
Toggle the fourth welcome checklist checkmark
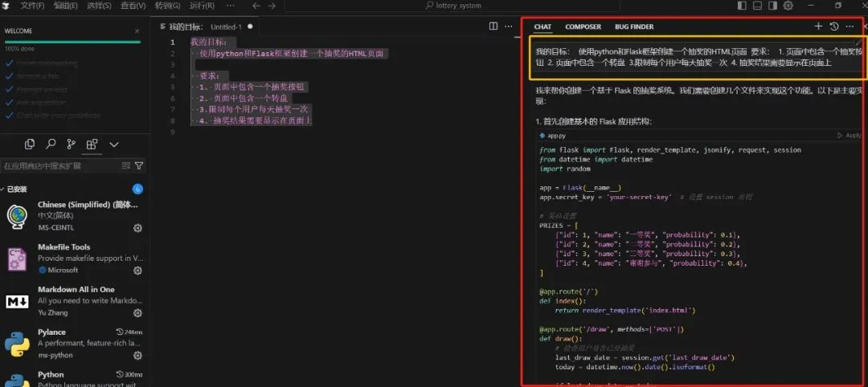pyautogui.click(x=9, y=102)
